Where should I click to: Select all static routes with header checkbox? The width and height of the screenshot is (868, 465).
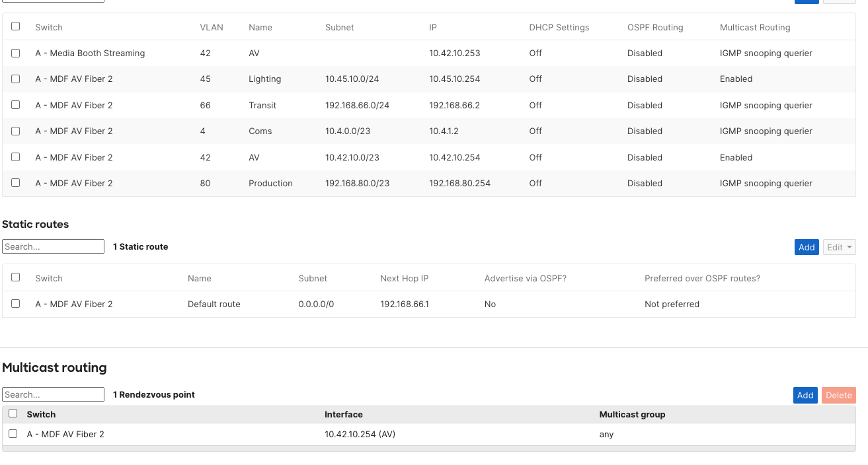pyautogui.click(x=15, y=277)
